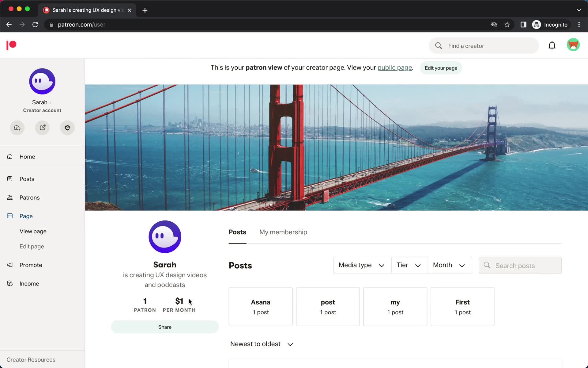This screenshot has width=588, height=368.
Task: Open the Media type dropdown
Action: point(362,265)
